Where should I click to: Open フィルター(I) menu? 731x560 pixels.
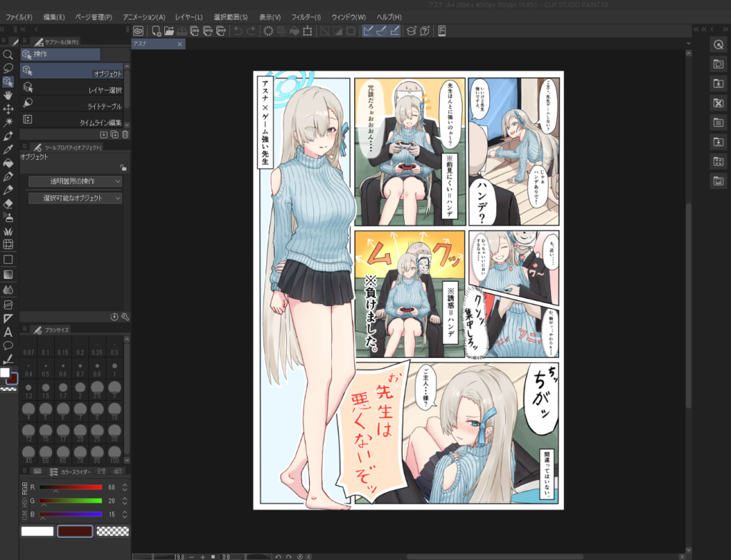[306, 17]
